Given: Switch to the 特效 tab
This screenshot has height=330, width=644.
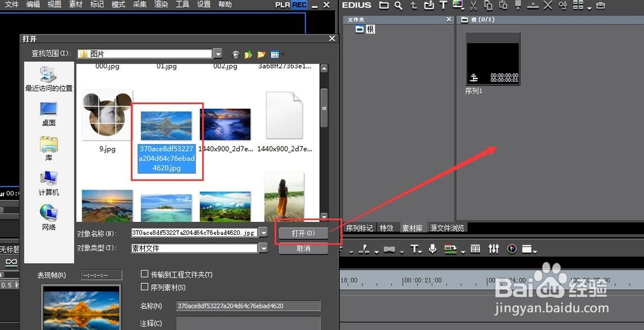Looking at the screenshot, I should [x=386, y=228].
